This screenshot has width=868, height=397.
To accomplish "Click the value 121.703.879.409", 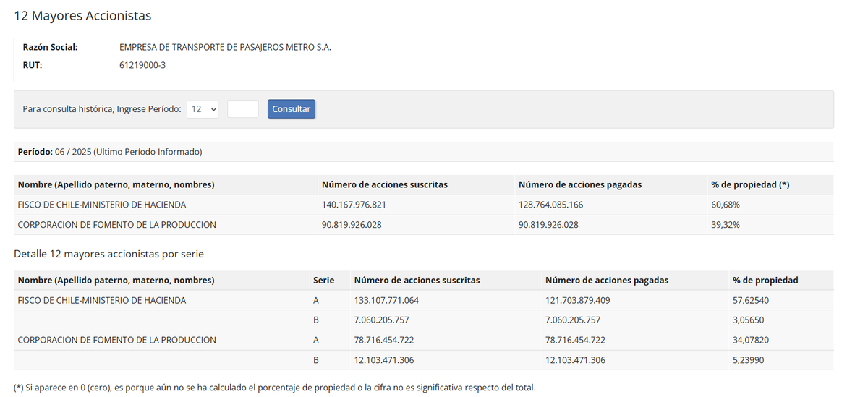I will coord(577,300).
